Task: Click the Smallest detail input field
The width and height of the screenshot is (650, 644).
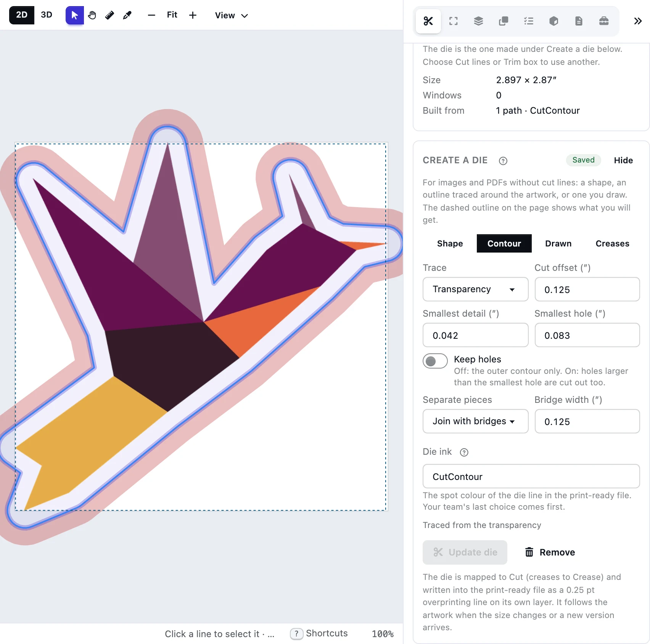Action: (475, 335)
